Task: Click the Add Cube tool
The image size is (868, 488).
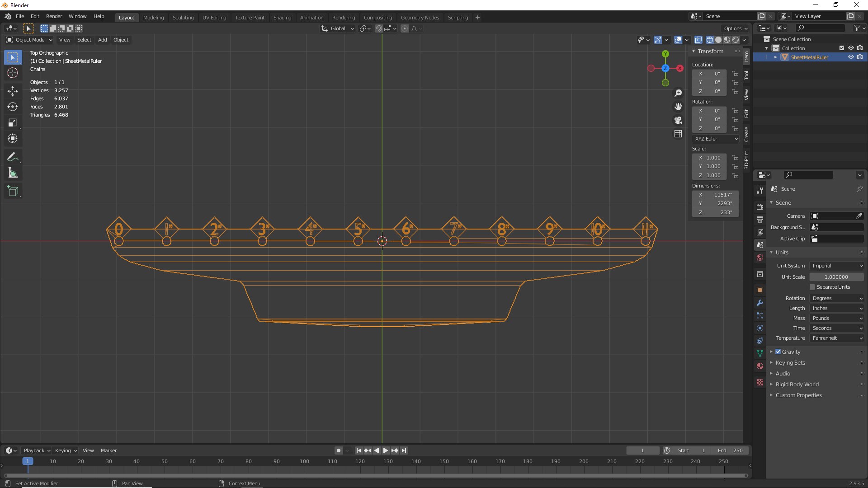Action: [13, 191]
